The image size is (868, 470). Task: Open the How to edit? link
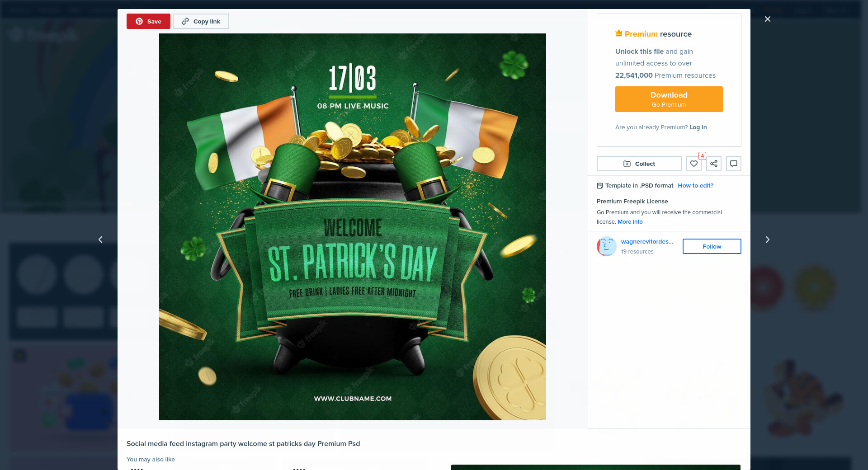(695, 186)
